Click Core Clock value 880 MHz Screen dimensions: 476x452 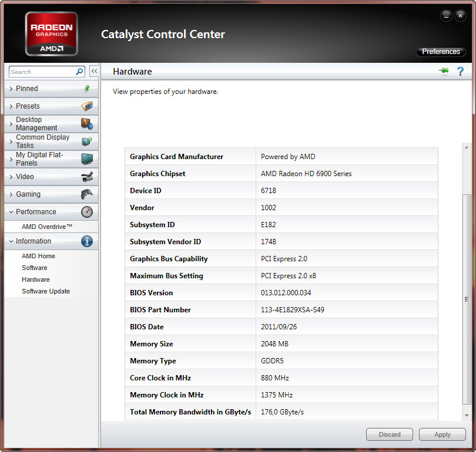point(275,378)
